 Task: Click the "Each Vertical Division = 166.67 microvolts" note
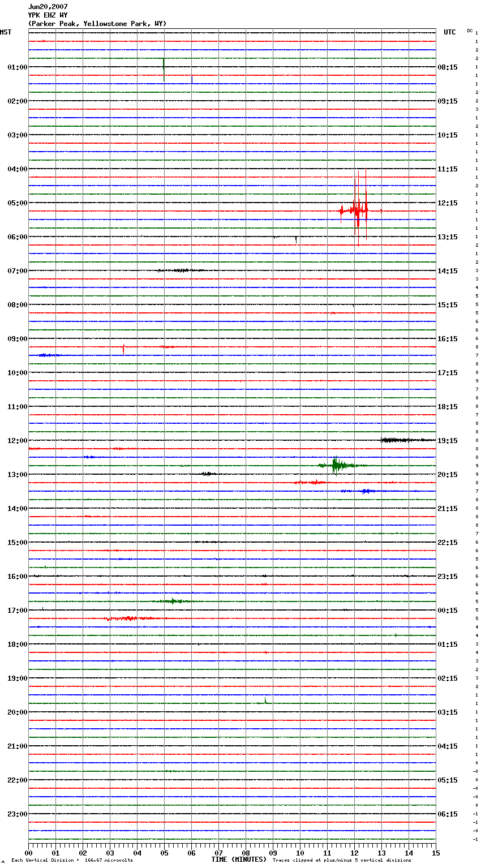pos(72,861)
